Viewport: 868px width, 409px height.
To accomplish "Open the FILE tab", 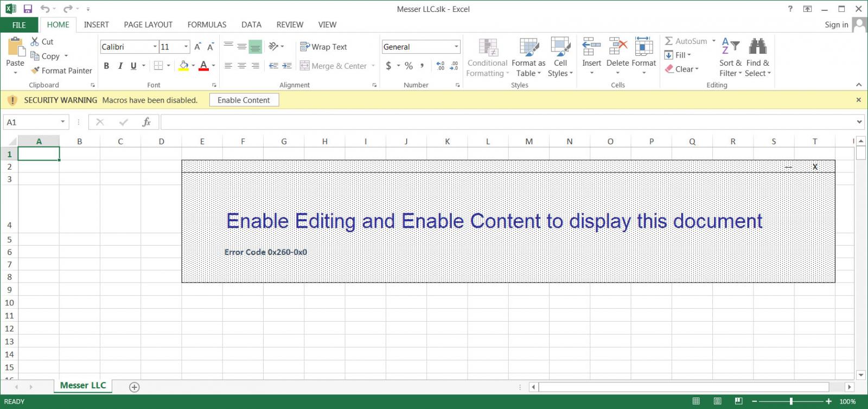I will click(x=19, y=25).
